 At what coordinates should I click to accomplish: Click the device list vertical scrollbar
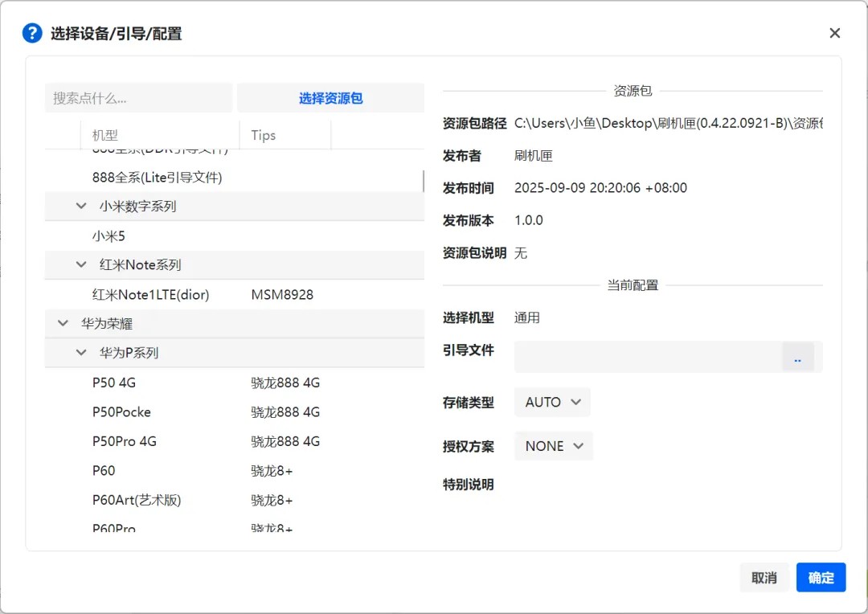click(x=424, y=181)
